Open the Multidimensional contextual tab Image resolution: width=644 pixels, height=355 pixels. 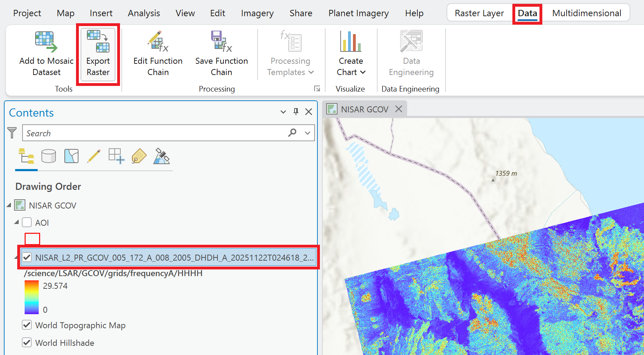[x=586, y=13]
